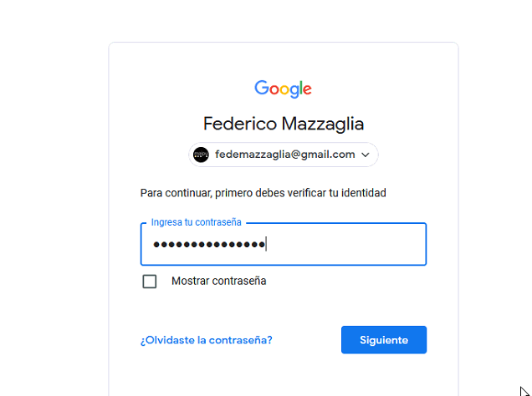Click the "Mostrar contraseña" label text
The image size is (532, 396).
pos(218,282)
